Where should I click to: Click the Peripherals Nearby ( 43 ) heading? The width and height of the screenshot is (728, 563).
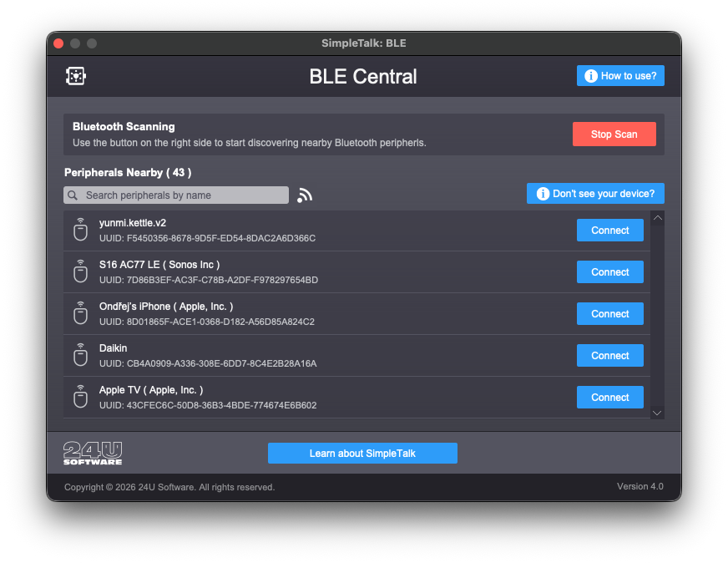[128, 173]
